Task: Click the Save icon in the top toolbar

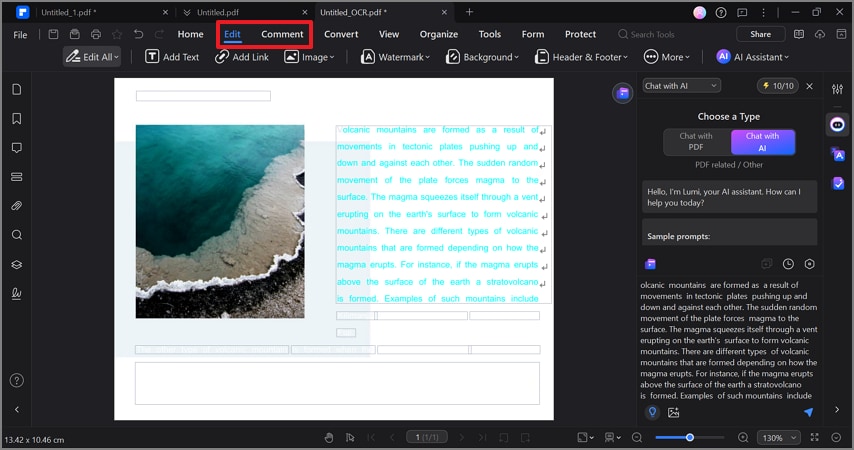Action: point(53,34)
